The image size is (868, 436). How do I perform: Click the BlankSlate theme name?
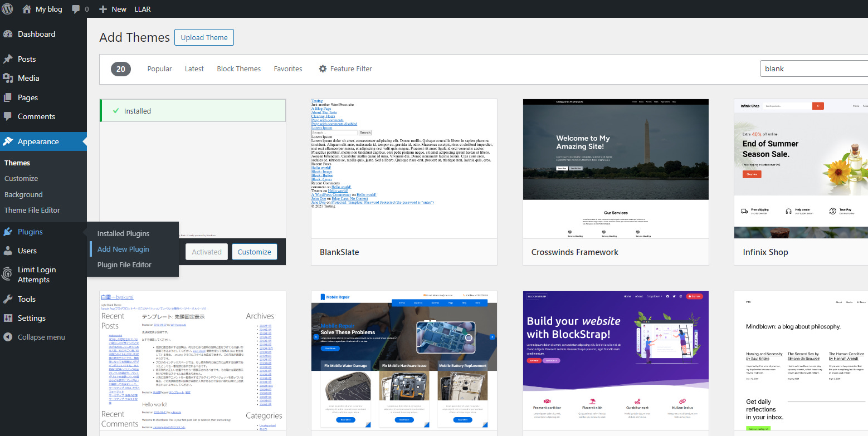[x=339, y=252]
